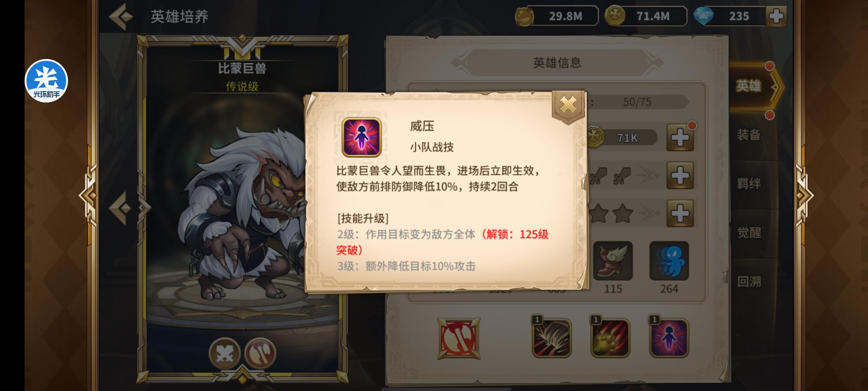Upgrade star rank with plus button
The image size is (868, 391).
click(680, 213)
